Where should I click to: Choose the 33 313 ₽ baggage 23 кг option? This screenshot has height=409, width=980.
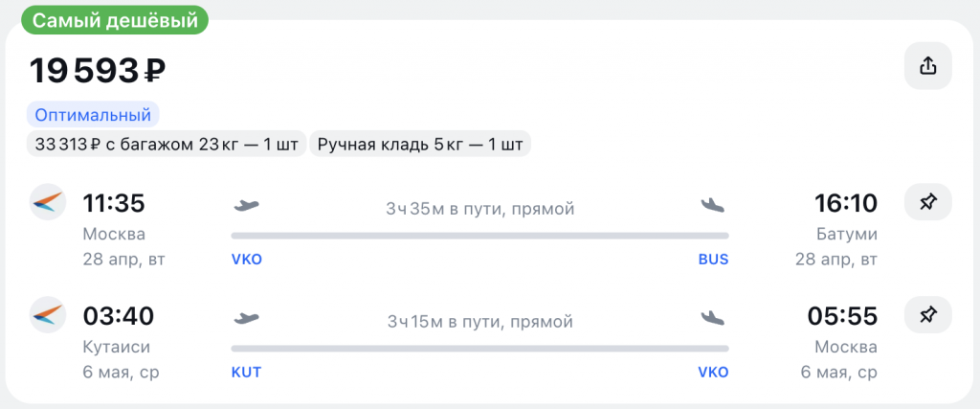coord(165,145)
